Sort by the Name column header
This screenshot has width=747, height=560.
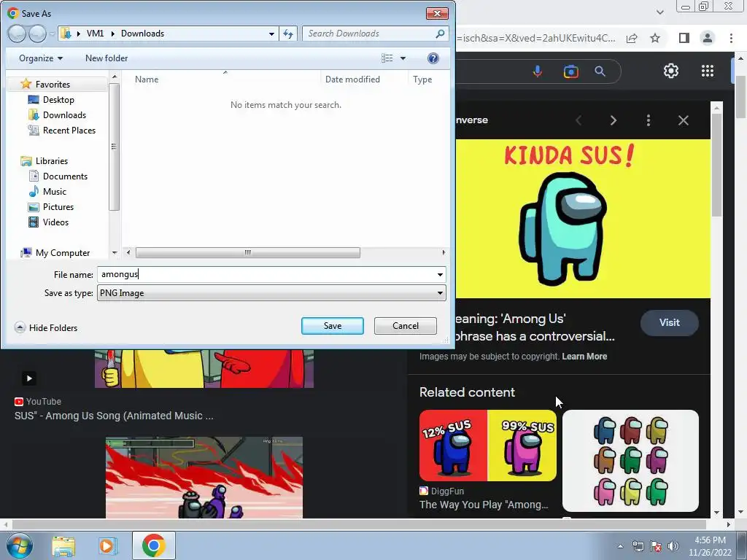pyautogui.click(x=146, y=79)
